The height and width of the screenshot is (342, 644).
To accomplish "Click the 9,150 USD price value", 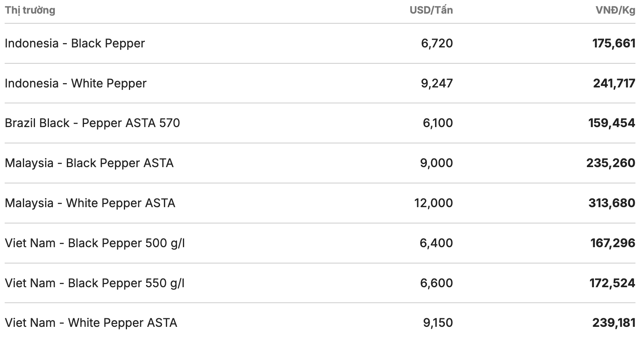I will 438,323.
